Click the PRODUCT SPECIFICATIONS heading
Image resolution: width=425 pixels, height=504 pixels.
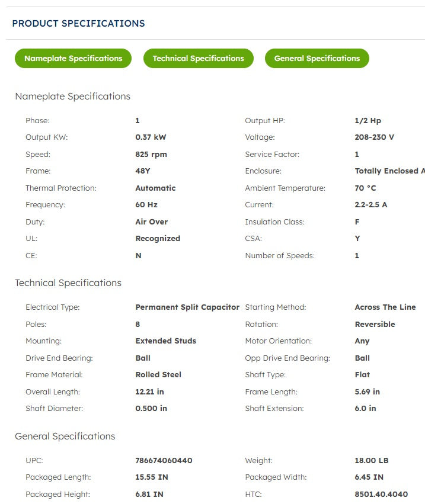[x=78, y=24]
